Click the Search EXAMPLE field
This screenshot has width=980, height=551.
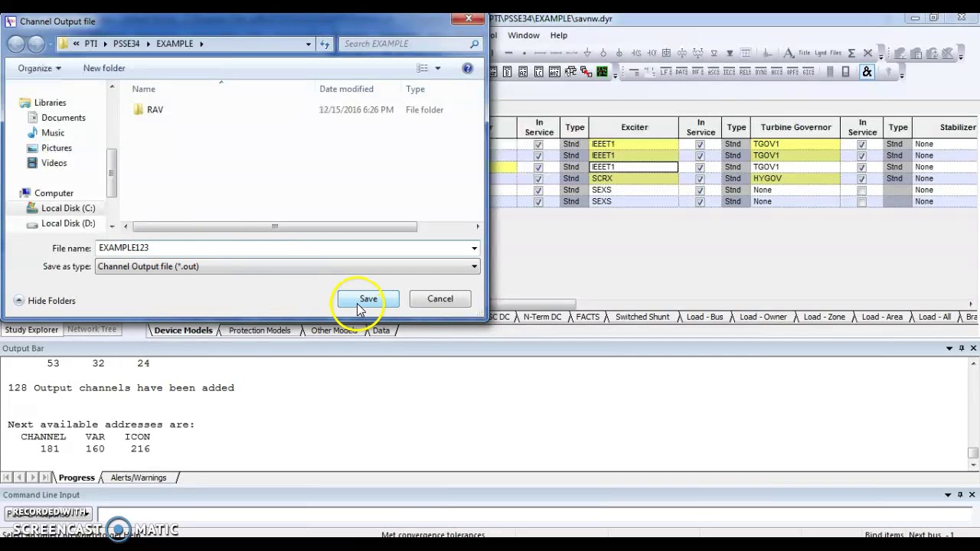tap(410, 44)
